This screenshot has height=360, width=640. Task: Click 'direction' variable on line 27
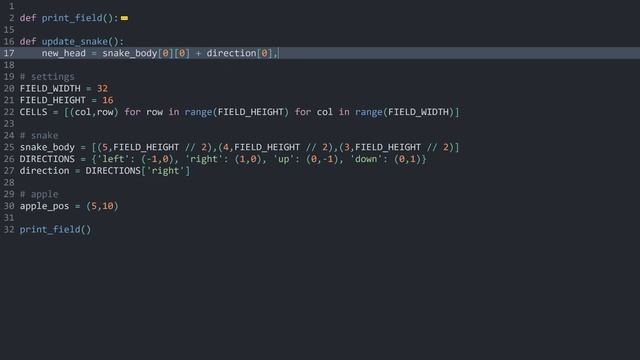click(x=44, y=171)
